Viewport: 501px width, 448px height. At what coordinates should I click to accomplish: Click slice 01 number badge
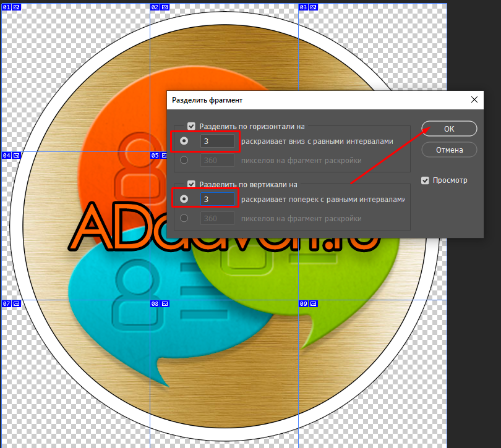pyautogui.click(x=6, y=7)
